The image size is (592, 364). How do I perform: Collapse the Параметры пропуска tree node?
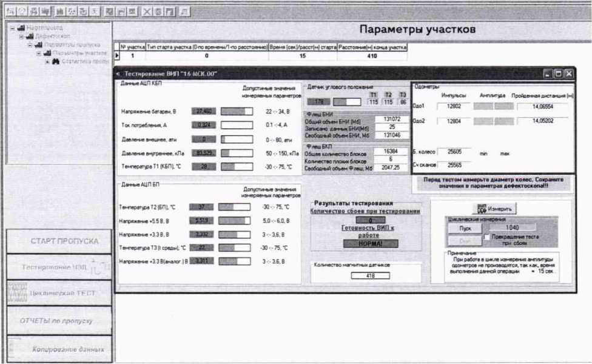30,45
